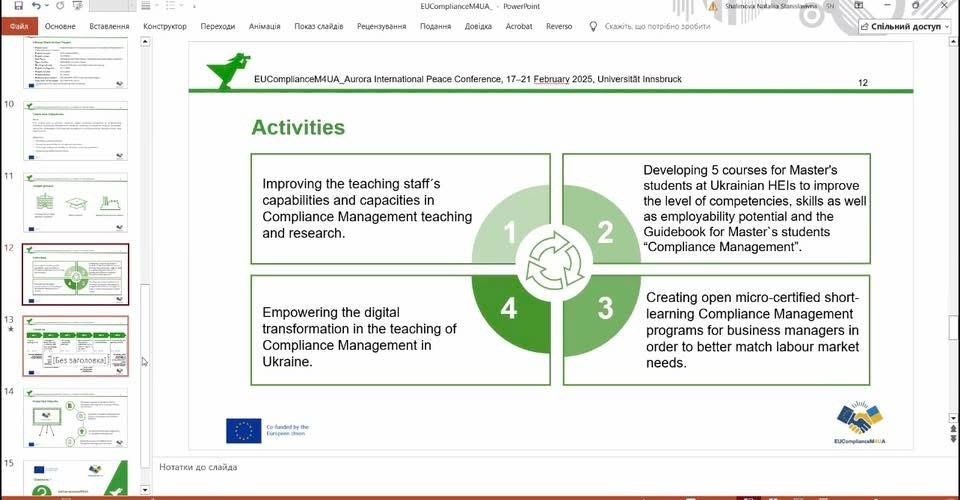Jump to next slide using double-arrow icon
The image size is (960, 500).
pos(953,439)
